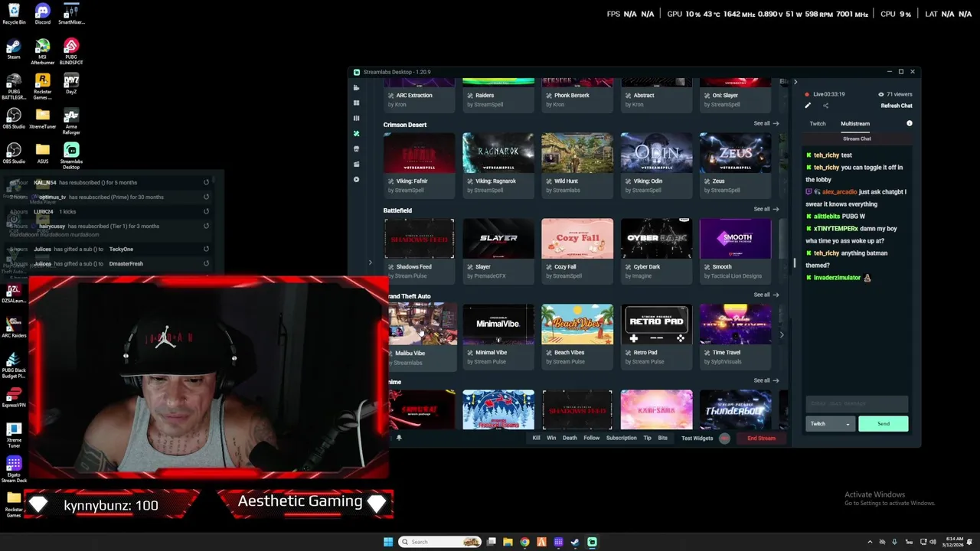Open the Thunderbolt theme thumbnail
This screenshot has width=980, height=551.
click(735, 410)
